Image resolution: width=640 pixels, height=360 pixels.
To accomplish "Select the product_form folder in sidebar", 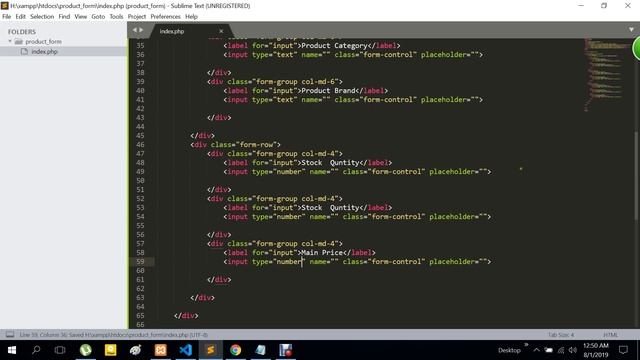I will 43,42.
